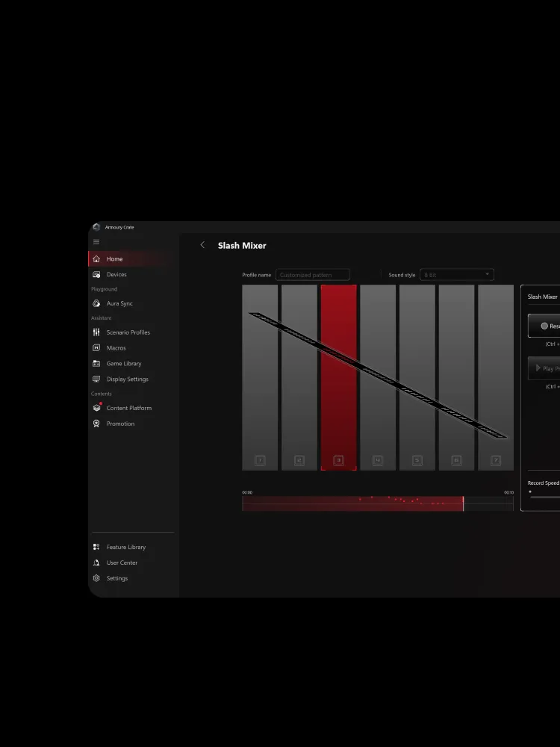Click the 00:00 timeline start label
Image resolution: width=560 pixels, height=747 pixels.
click(x=247, y=492)
